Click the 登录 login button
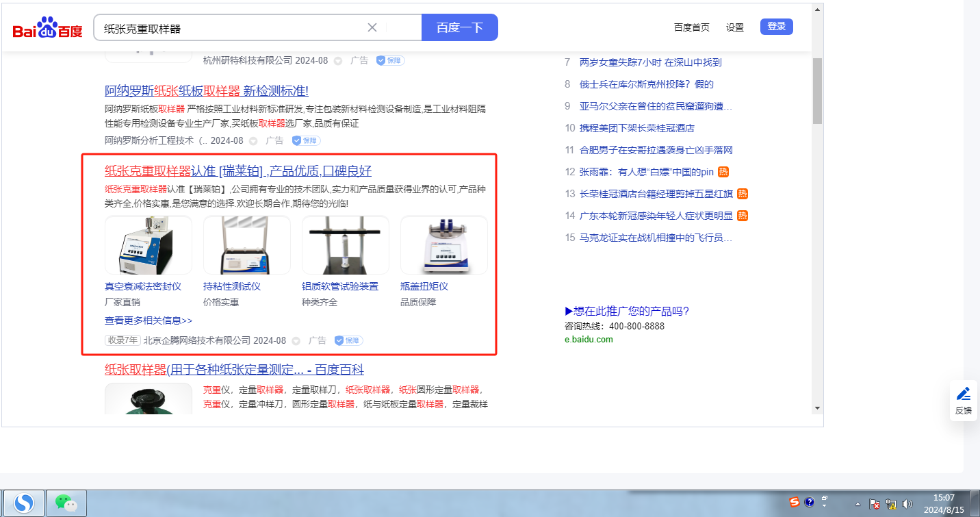The image size is (980, 517). pos(777,27)
